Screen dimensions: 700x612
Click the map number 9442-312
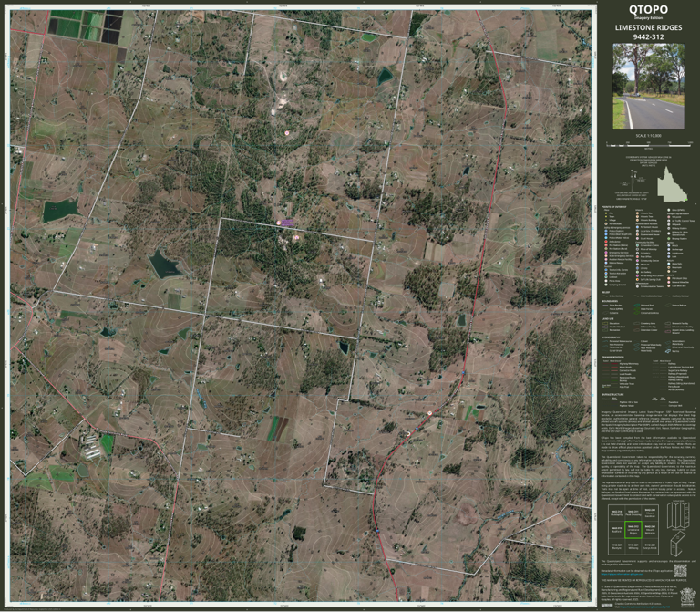648,37
